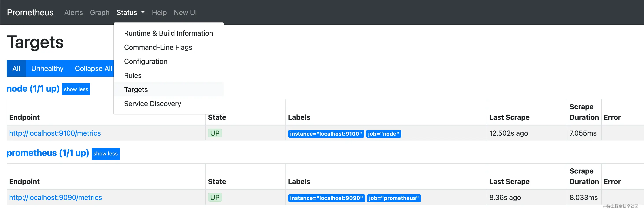Viewport: 644px width, 214px height.
Task: Select the All targets filter
Action: click(x=16, y=68)
